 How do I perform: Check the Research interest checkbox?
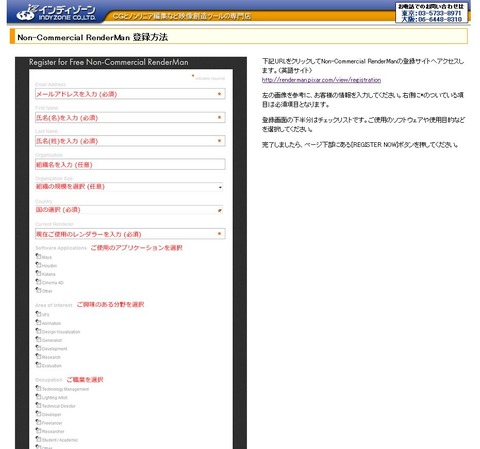38,356
